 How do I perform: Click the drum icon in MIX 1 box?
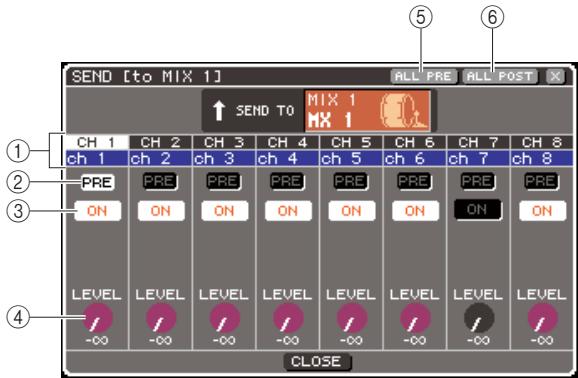[x=404, y=111]
